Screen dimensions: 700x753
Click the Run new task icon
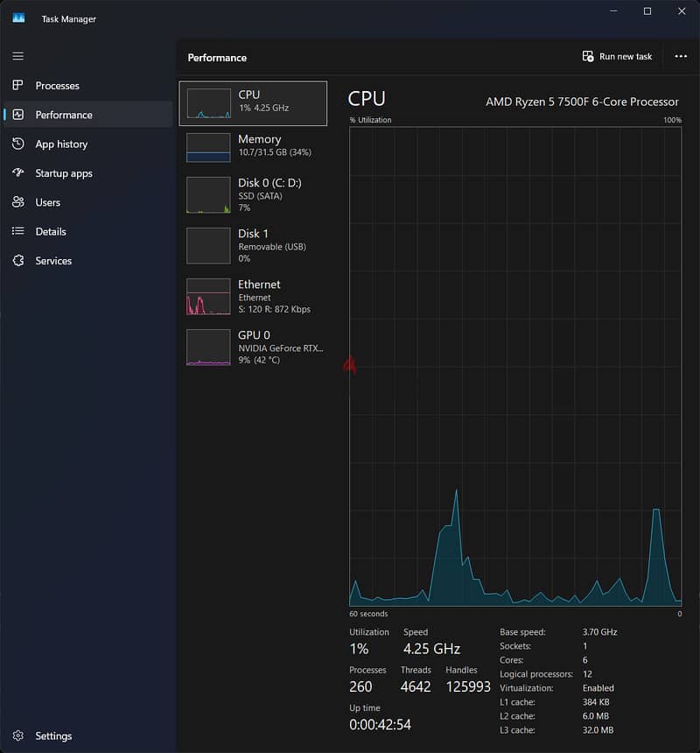[x=588, y=57]
